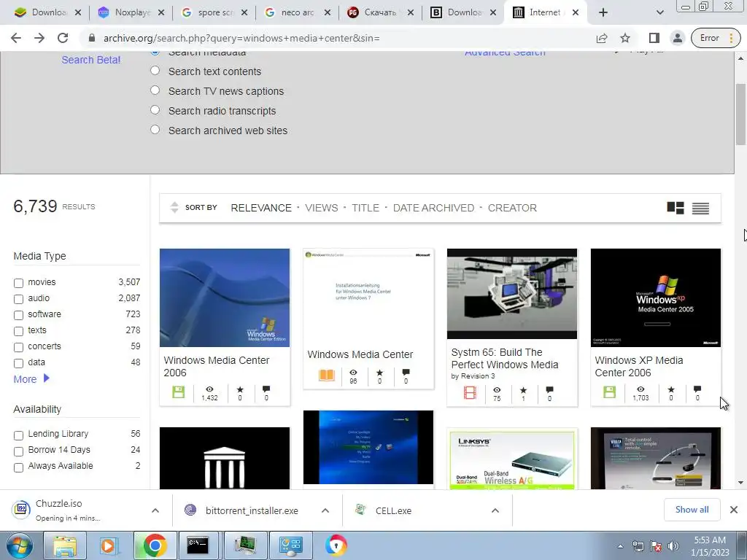
Task: Click reviews comment icon on Windows Media Center 2006
Action: click(266, 389)
